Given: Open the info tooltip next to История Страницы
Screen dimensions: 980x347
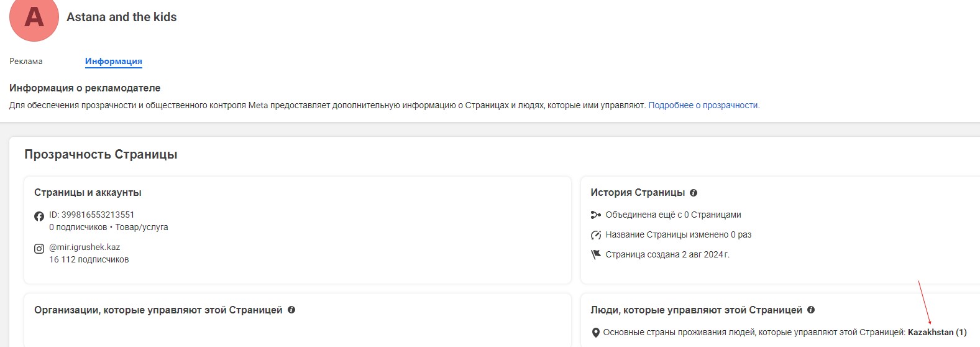Looking at the screenshot, I should coord(694,193).
